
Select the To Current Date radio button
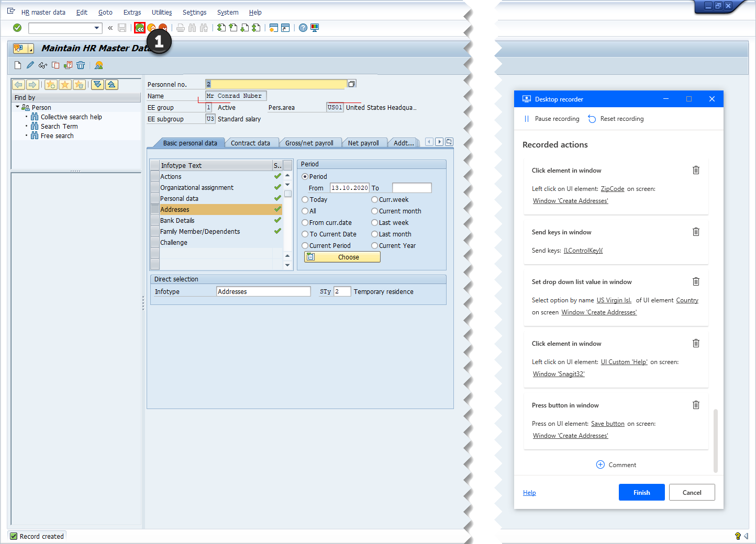[x=305, y=234]
